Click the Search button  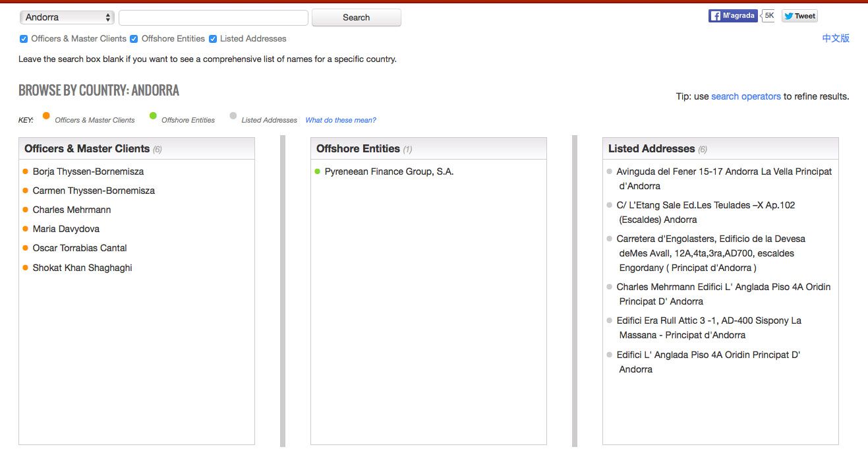(356, 18)
